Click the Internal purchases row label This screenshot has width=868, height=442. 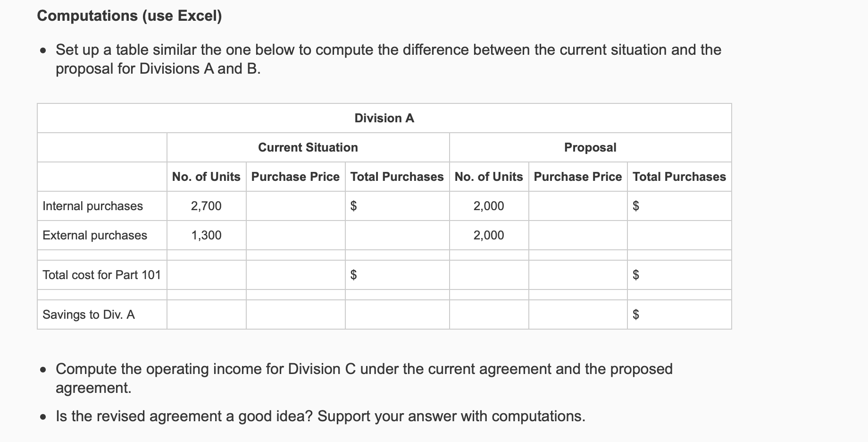(x=92, y=206)
